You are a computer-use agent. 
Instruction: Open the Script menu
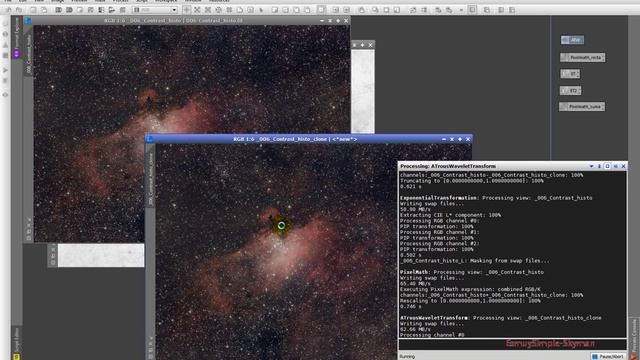(142, 1)
